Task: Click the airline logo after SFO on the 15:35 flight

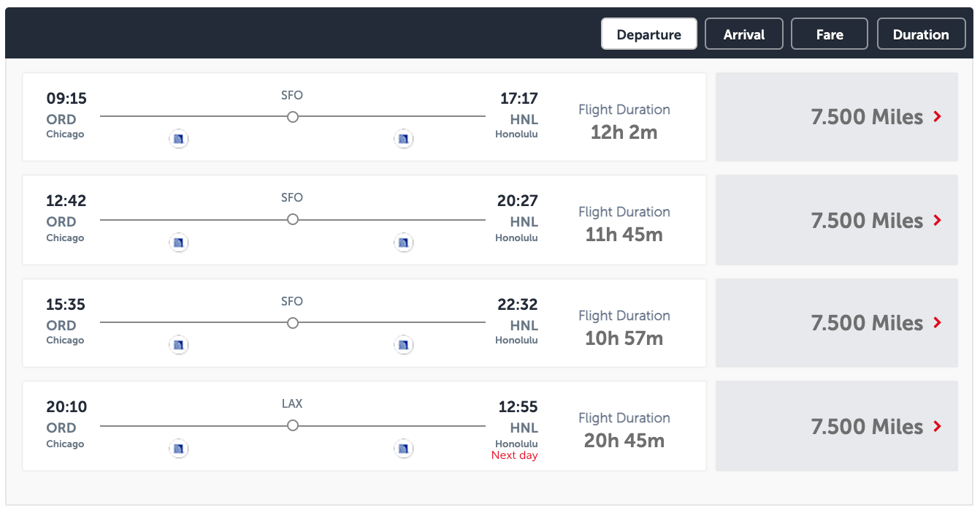Action: pyautogui.click(x=404, y=344)
